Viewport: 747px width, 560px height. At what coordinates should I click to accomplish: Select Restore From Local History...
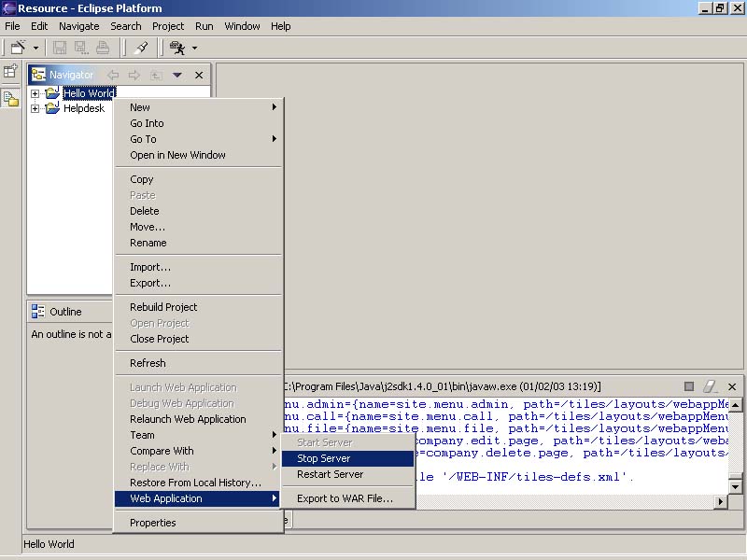point(198,483)
